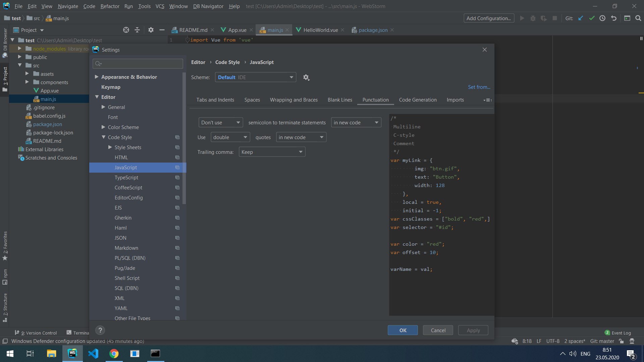Switch to Code Generation tab
The height and width of the screenshot is (362, 644).
[x=418, y=100]
